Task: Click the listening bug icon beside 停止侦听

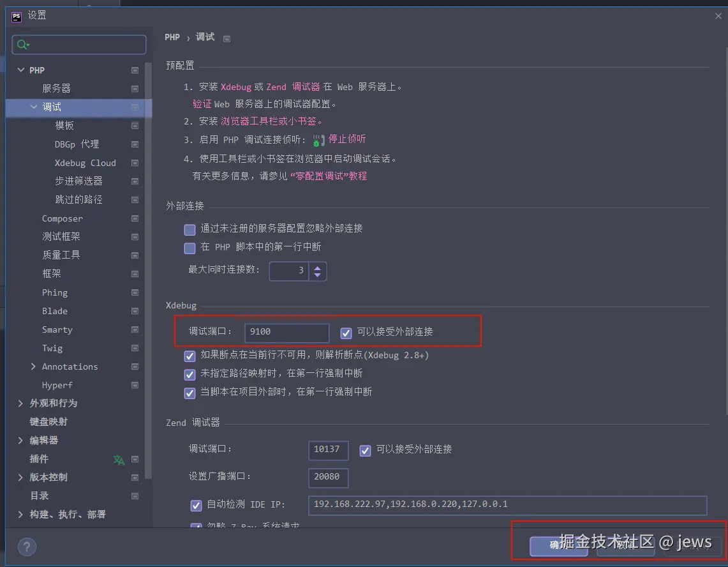Action: click(316, 140)
